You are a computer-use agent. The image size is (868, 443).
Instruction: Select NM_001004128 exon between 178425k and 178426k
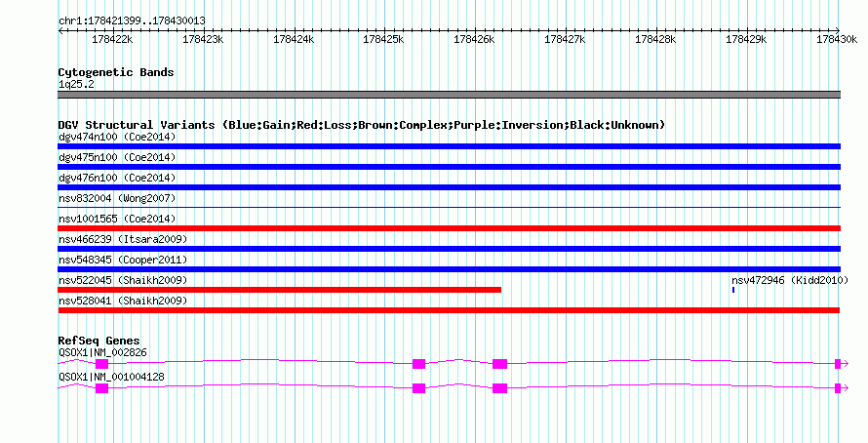(419, 388)
